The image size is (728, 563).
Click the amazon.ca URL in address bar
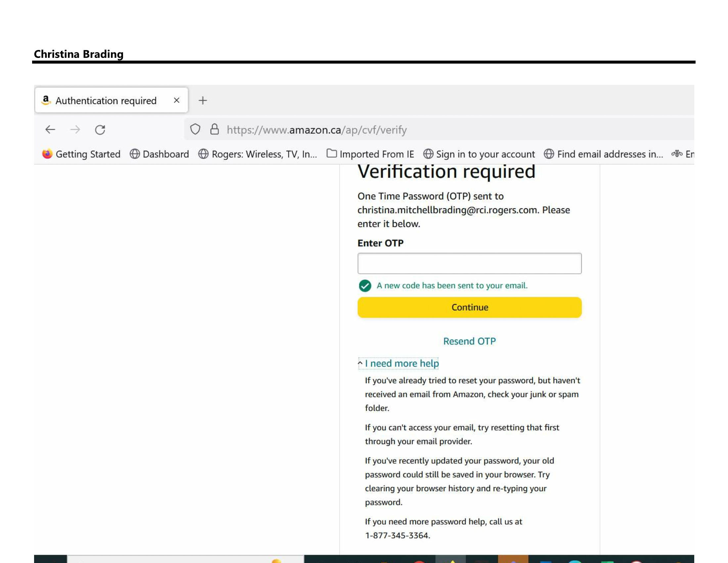click(317, 130)
